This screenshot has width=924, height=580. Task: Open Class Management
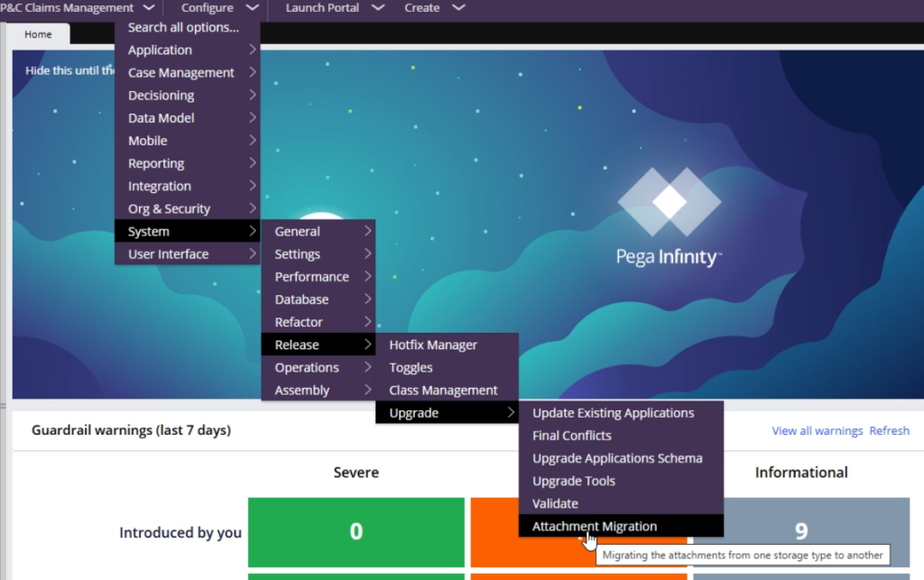tap(447, 390)
